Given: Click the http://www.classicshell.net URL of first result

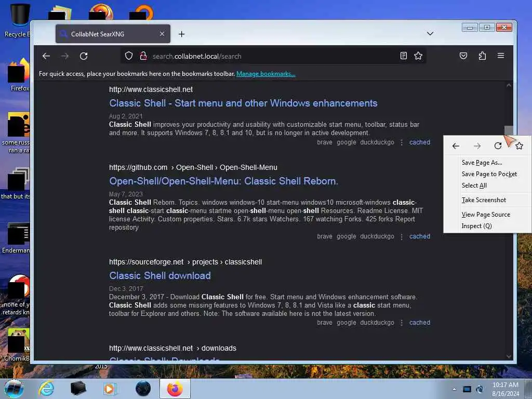Looking at the screenshot, I should (151, 89).
